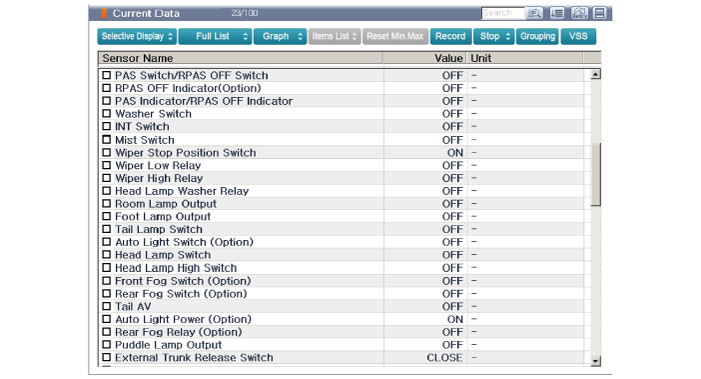This screenshot has width=701, height=379.
Task: Open the Stop dropdown button
Action: pos(494,37)
